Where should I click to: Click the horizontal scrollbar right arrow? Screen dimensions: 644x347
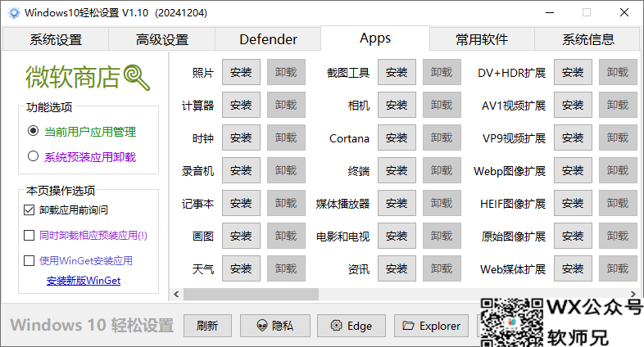[x=632, y=293]
